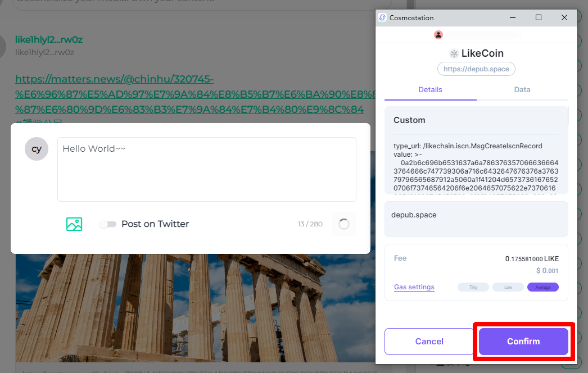
Task: Click the 'cy' user avatar
Action: coord(37,149)
